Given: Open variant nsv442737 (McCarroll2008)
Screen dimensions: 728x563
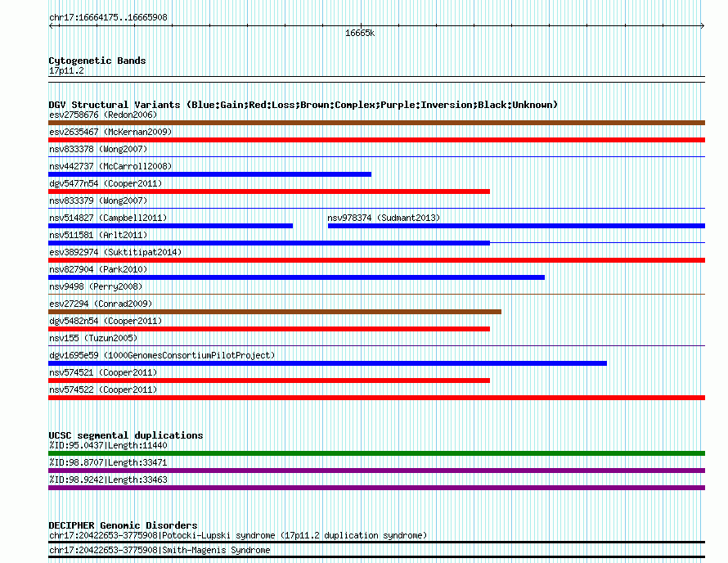Looking at the screenshot, I should tap(110, 166).
